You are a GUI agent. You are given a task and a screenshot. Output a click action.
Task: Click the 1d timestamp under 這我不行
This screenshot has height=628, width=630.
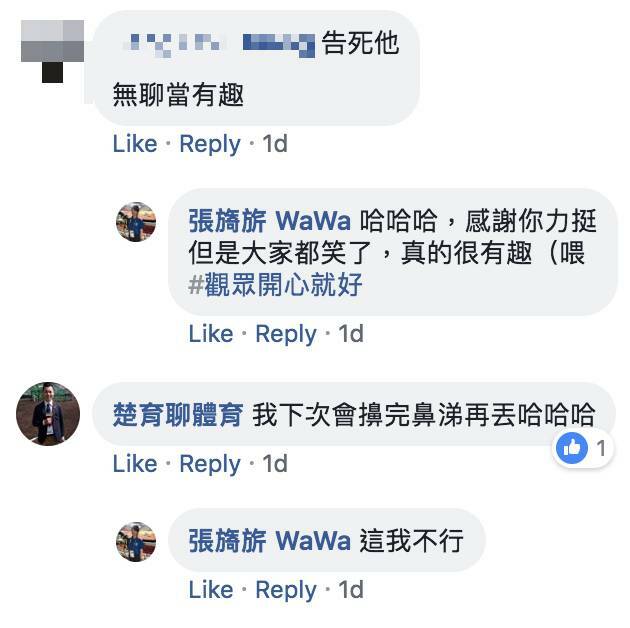[x=351, y=590]
